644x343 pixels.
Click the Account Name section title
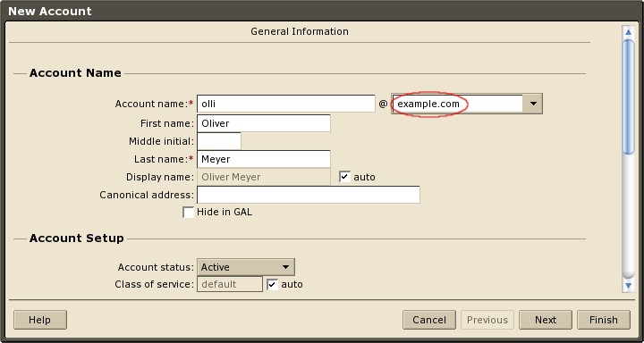[x=75, y=73]
